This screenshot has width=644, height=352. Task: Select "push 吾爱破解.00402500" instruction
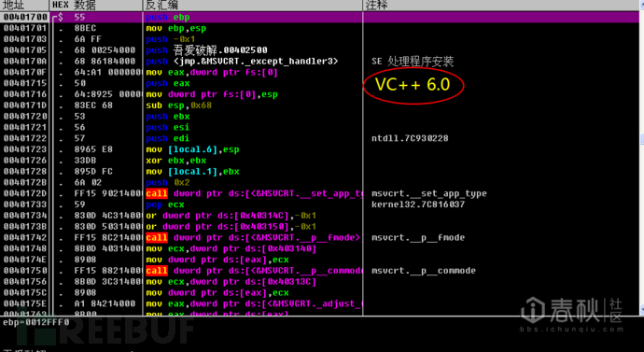[x=206, y=50]
